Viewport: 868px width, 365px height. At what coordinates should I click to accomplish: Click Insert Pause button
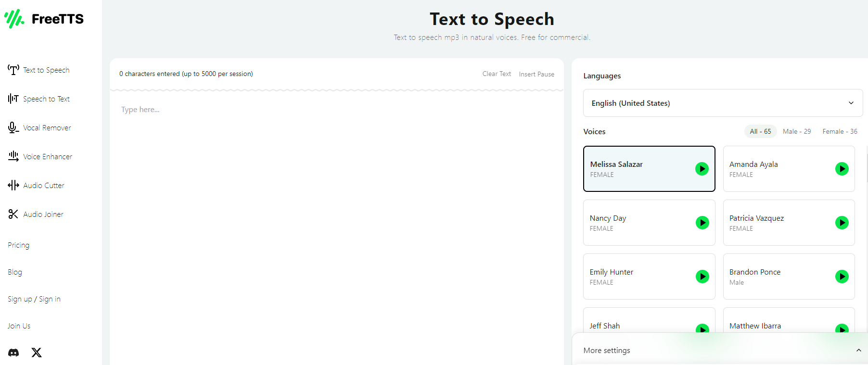[536, 74]
